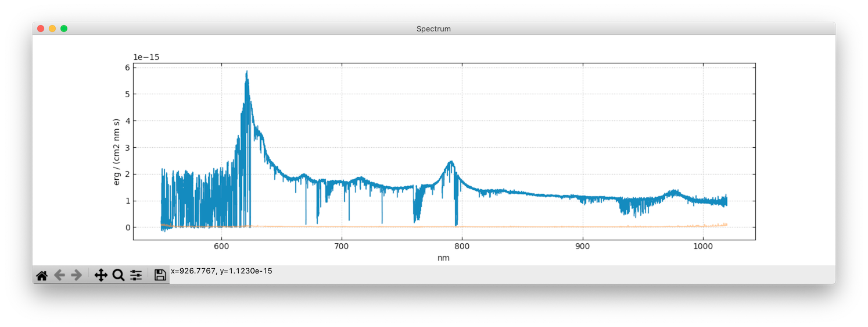
Task: Close the Spectrum window using the red button
Action: 41,29
